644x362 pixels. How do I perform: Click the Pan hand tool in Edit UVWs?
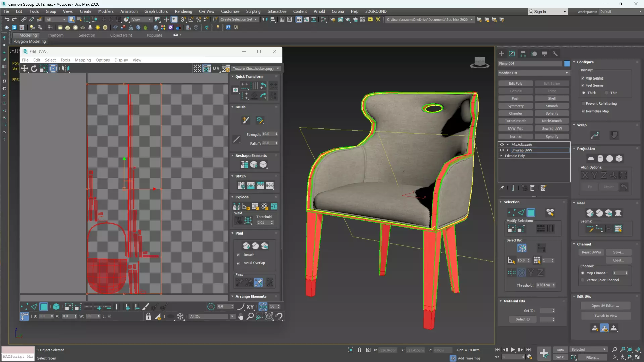[x=241, y=316]
